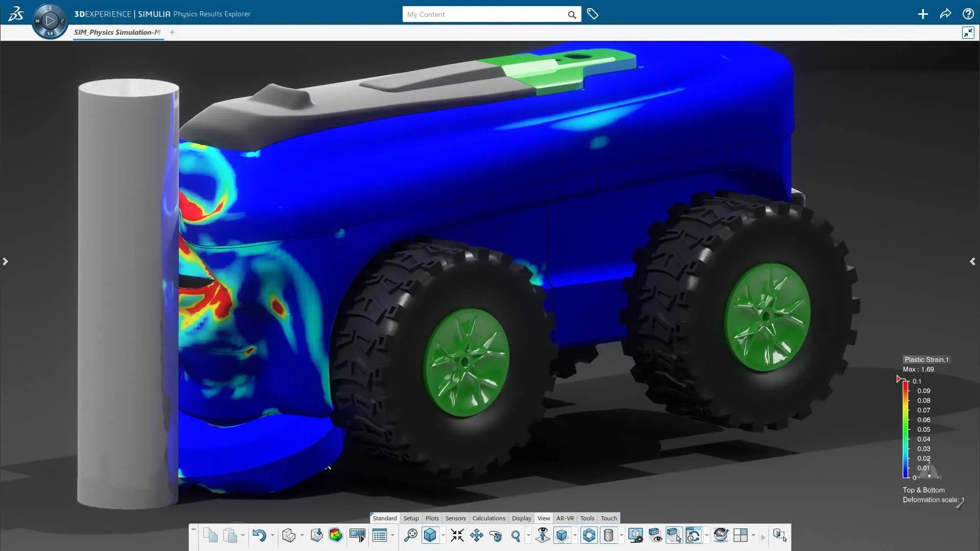Switch to the Plots tab

click(x=432, y=518)
